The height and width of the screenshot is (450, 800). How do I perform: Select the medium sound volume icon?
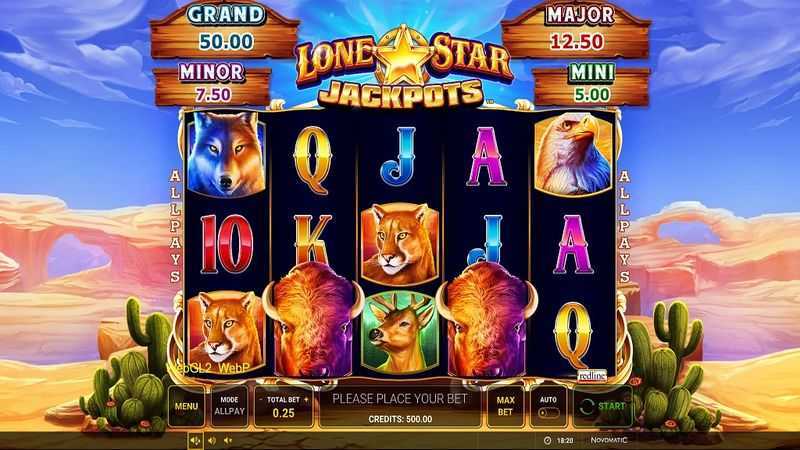[x=212, y=440]
